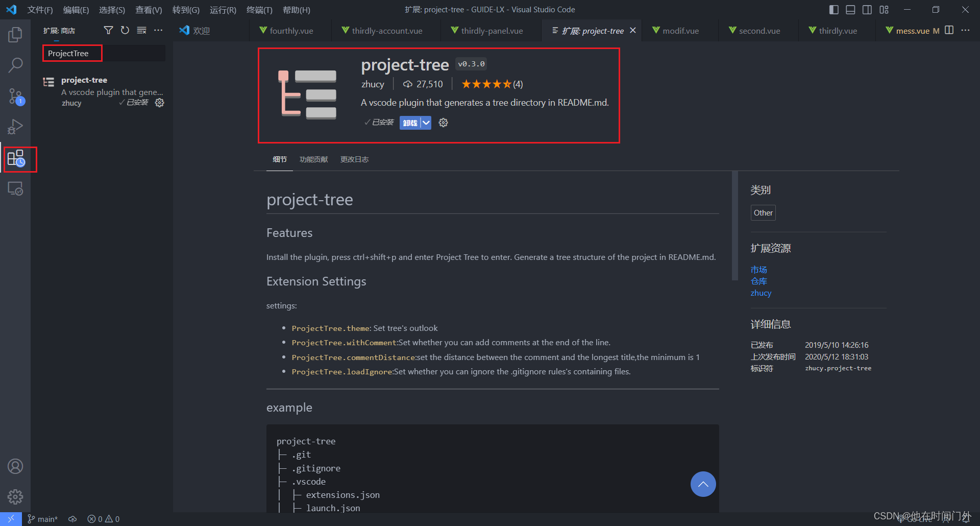Image resolution: width=980 pixels, height=526 pixels.
Task: Open the 文件(F) menu
Action: tap(40, 10)
